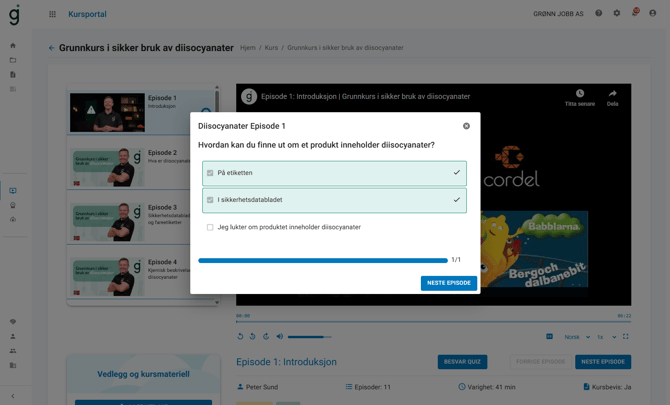Go back using the arrow beside course title
This screenshot has width=670, height=405.
[x=52, y=48]
